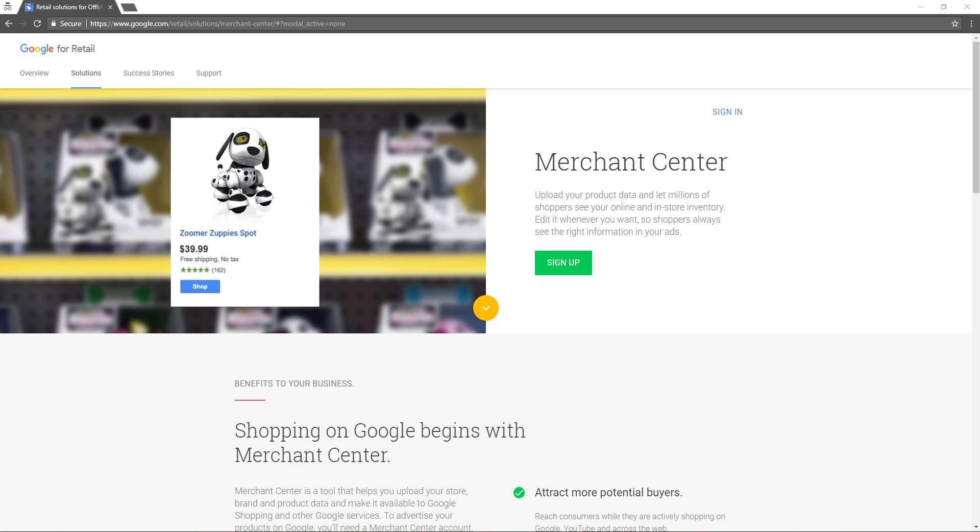Bookmark this page with the star icon

tap(955, 23)
